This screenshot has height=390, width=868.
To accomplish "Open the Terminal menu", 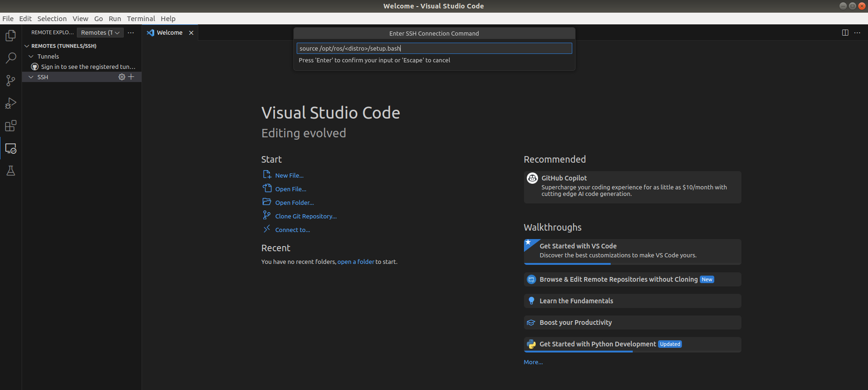I will pyautogui.click(x=141, y=19).
